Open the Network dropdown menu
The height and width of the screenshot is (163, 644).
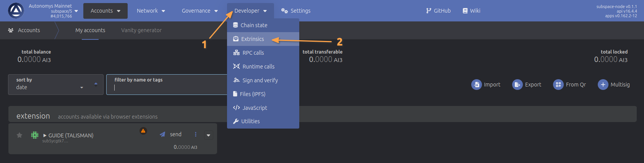pyautogui.click(x=151, y=11)
